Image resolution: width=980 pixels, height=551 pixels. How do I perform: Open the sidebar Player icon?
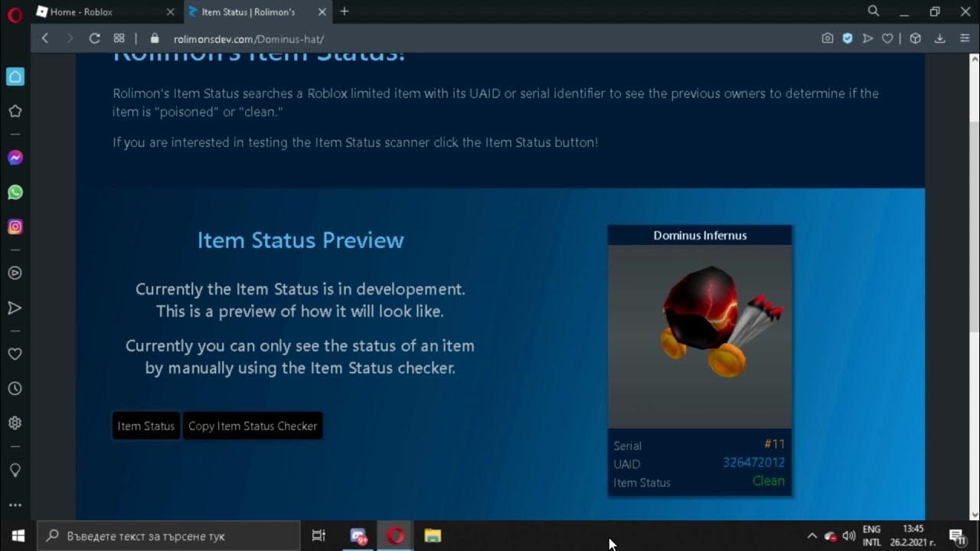click(15, 273)
